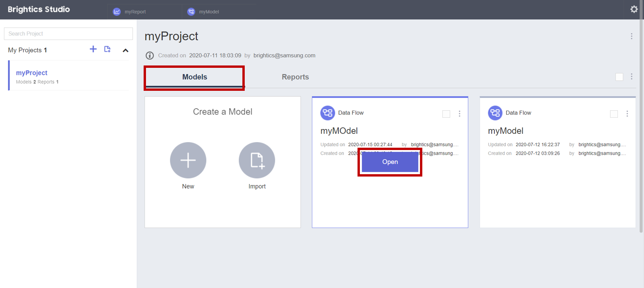Open the myMOdel model with Open button
The image size is (644, 288).
click(390, 162)
